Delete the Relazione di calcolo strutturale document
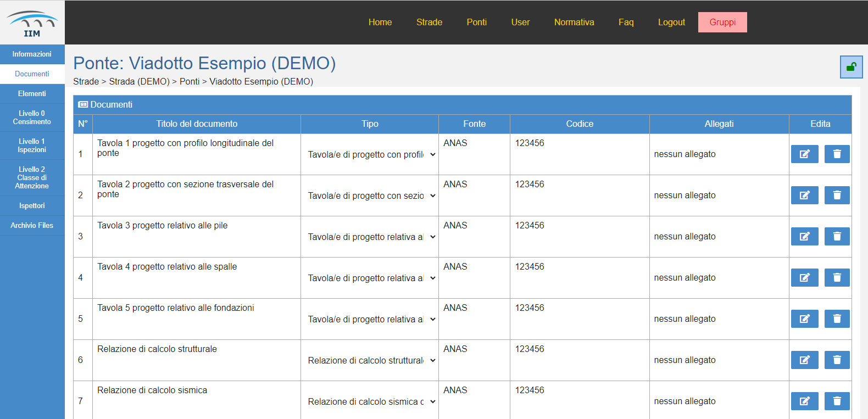Image resolution: width=868 pixels, height=419 pixels. pyautogui.click(x=837, y=360)
